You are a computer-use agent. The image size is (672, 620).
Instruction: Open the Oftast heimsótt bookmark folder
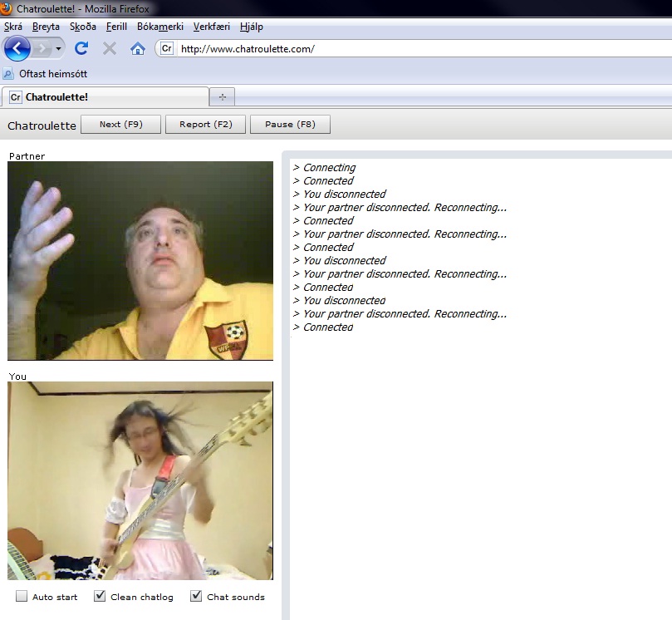[46, 74]
